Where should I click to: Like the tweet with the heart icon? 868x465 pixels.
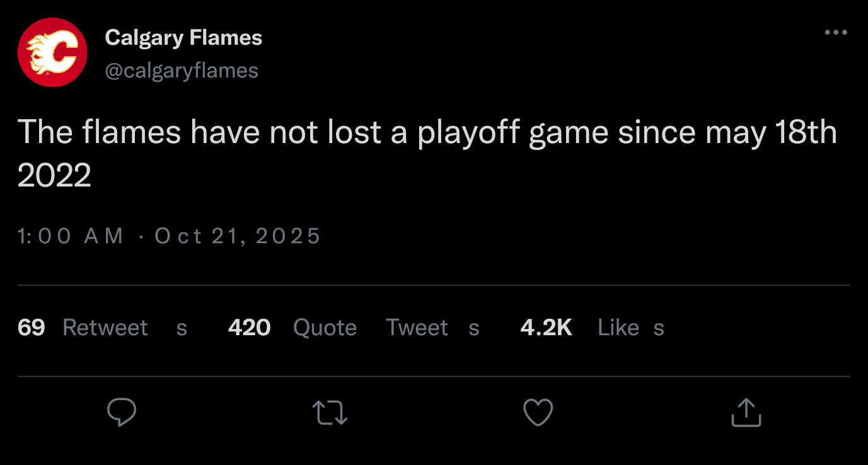click(x=538, y=414)
